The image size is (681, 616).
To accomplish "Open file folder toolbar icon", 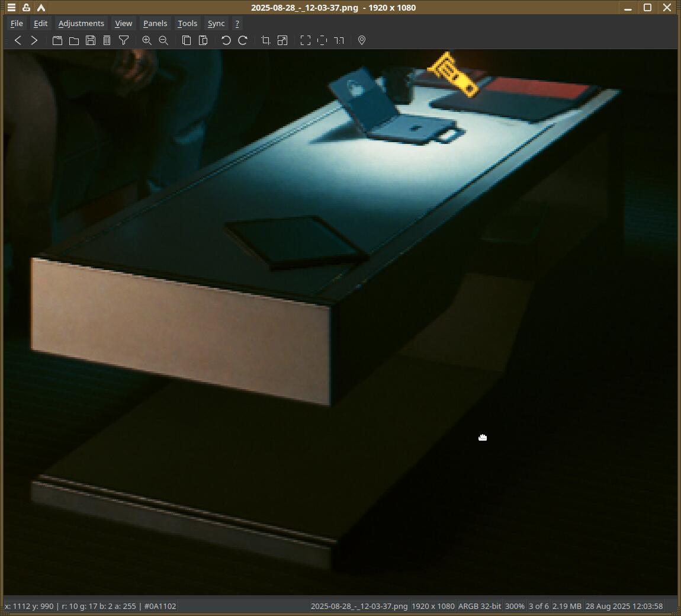I will coord(74,40).
